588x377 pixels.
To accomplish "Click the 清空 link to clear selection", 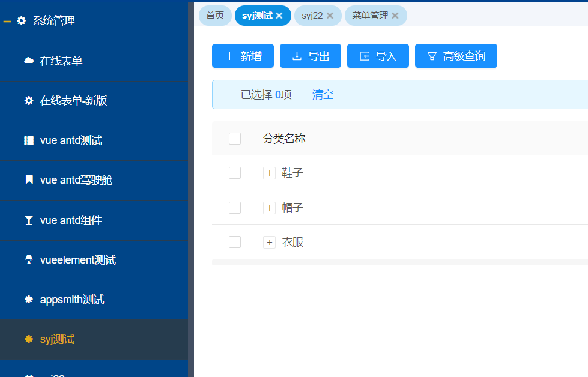I will [x=323, y=95].
